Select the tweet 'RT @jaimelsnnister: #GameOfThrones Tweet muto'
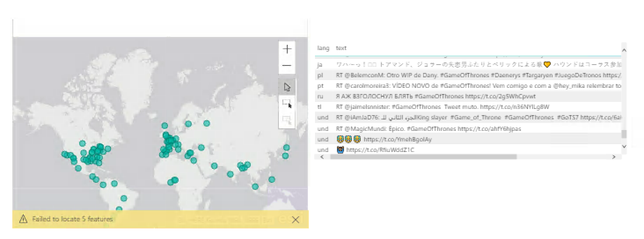The image size is (644, 239). click(443, 107)
